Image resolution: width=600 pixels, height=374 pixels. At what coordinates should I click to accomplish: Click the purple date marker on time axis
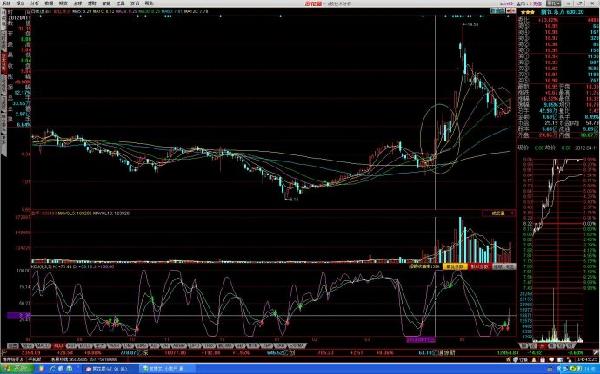pos(421,339)
